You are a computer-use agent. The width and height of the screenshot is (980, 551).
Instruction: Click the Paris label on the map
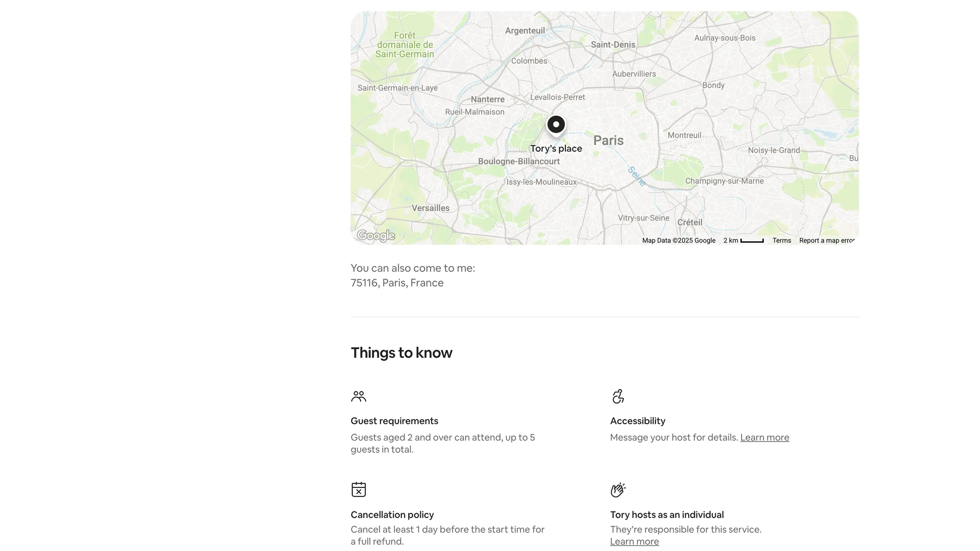[608, 140]
